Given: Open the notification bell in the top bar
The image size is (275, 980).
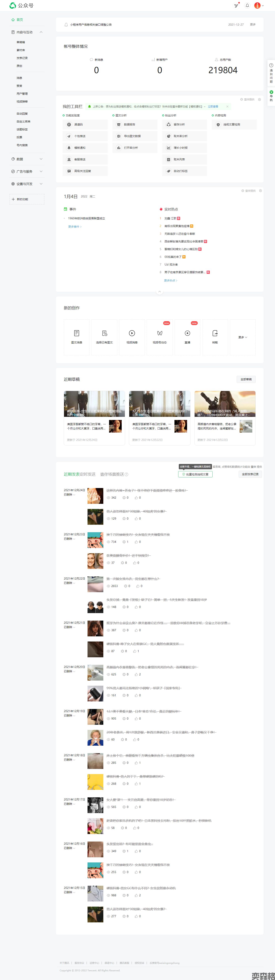Looking at the screenshot, I should [247, 5].
